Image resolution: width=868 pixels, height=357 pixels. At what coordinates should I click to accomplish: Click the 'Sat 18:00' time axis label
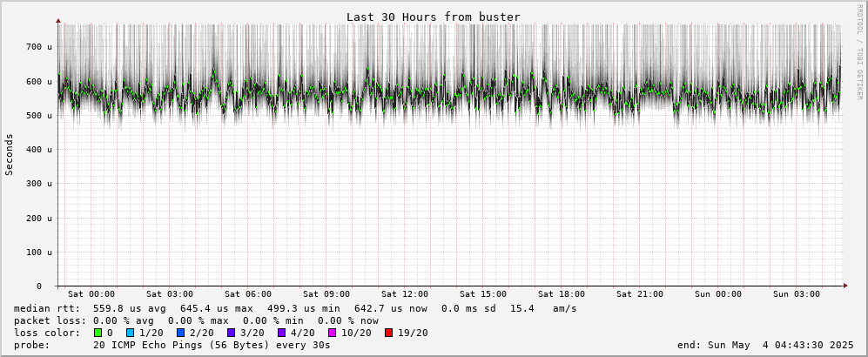point(562,294)
